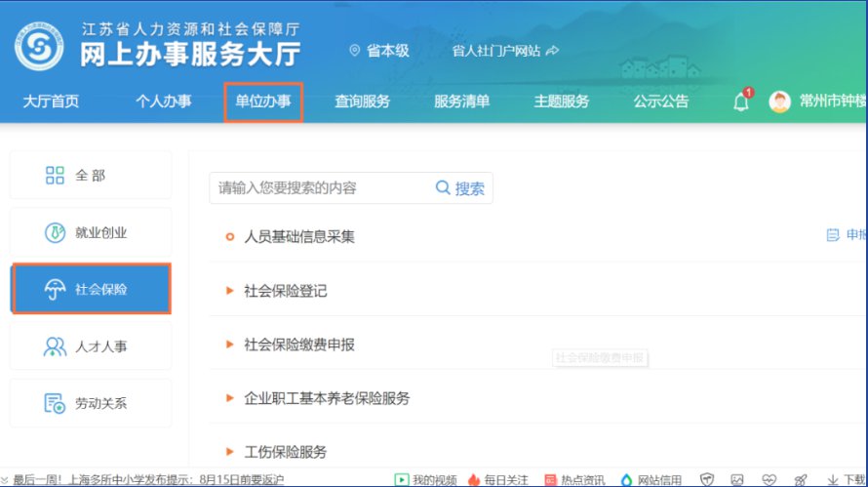The image size is (868, 487).
Task: Click the magnifier search icon
Action: point(443,187)
